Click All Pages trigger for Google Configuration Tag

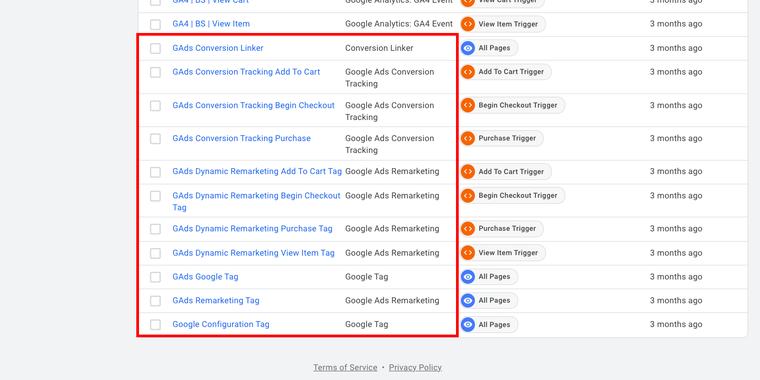(489, 324)
